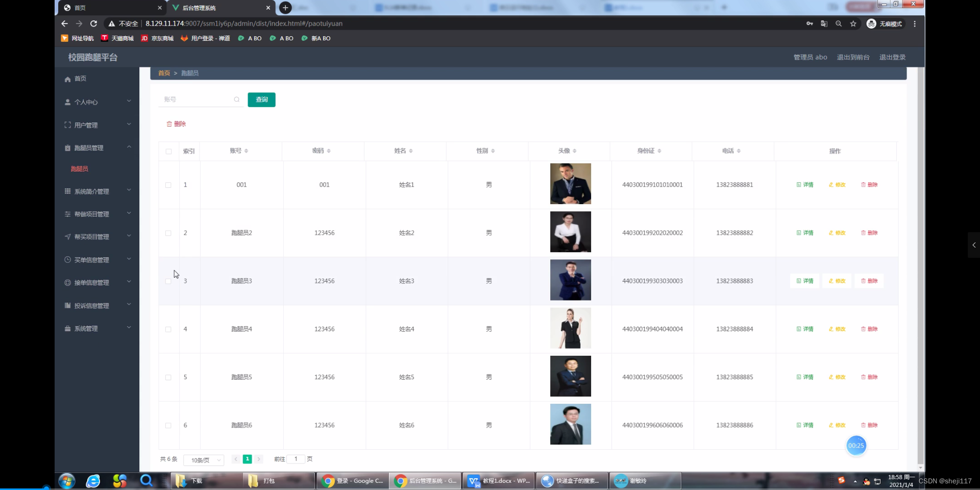Click the 帮买项目管理 arrow icon
The height and width of the screenshot is (490, 980).
click(x=67, y=237)
